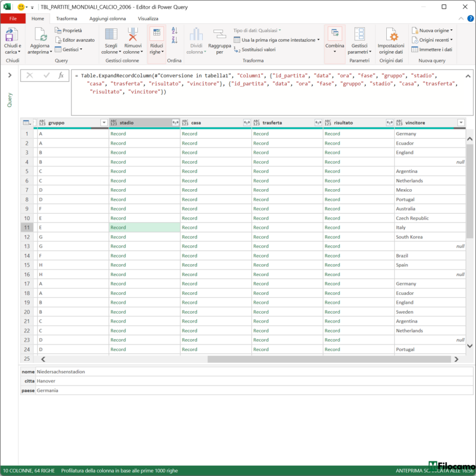
Task: Click the Raggruppa per icon
Action: (219, 34)
